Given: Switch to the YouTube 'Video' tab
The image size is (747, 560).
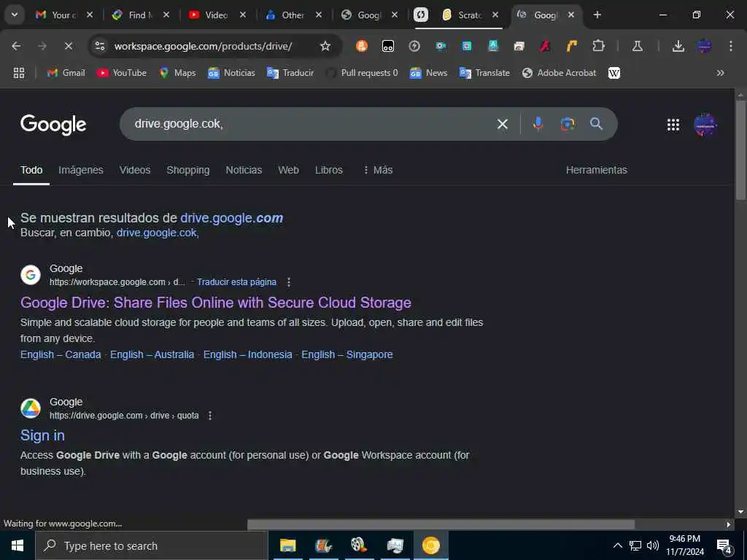Looking at the screenshot, I should 217,15.
